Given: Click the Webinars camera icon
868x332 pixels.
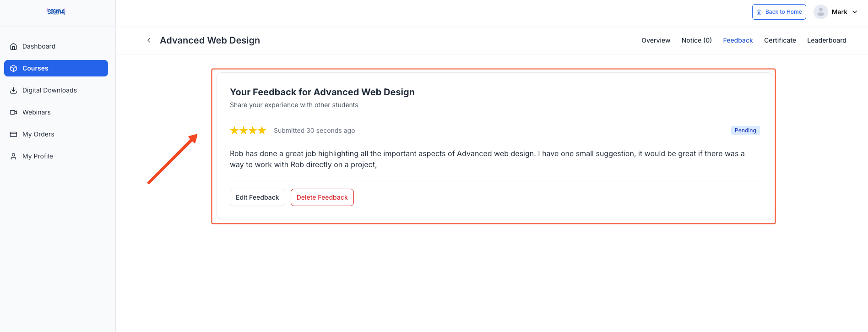Looking at the screenshot, I should tap(14, 112).
